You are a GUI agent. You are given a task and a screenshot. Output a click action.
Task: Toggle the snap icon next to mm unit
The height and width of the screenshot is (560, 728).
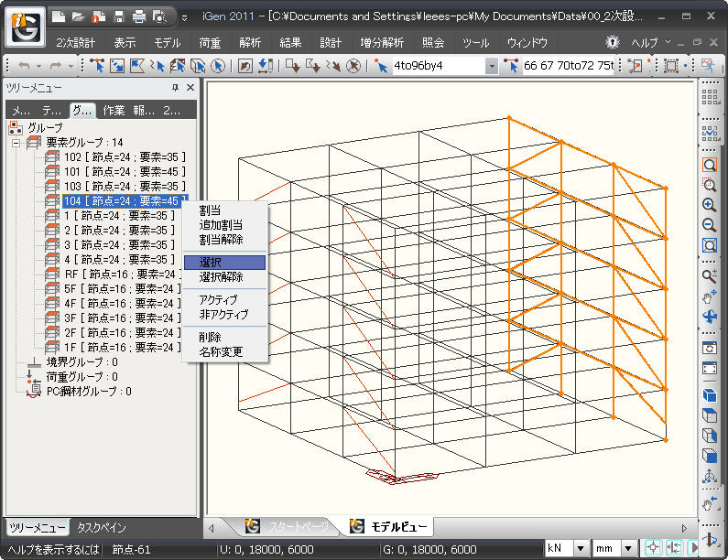(653, 548)
